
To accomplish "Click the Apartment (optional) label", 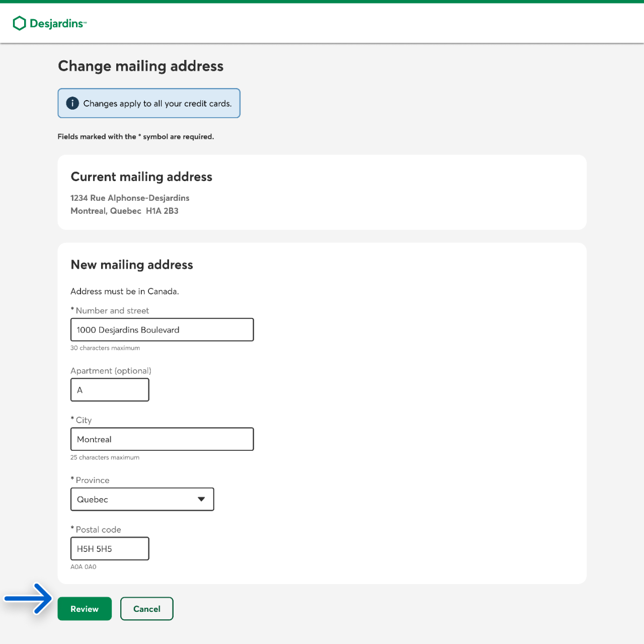I will [x=111, y=371].
